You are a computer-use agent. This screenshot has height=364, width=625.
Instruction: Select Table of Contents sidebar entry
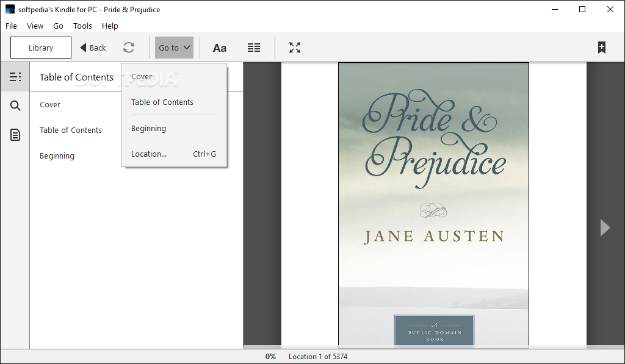(71, 130)
